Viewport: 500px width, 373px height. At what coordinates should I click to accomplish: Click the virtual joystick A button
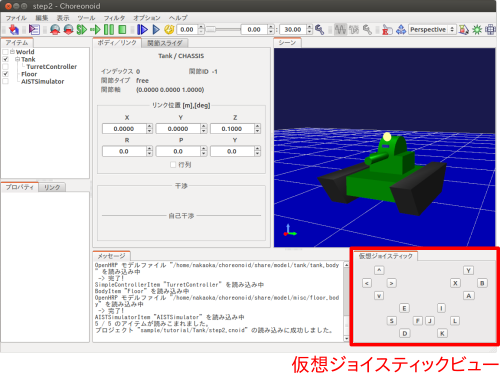468,296
